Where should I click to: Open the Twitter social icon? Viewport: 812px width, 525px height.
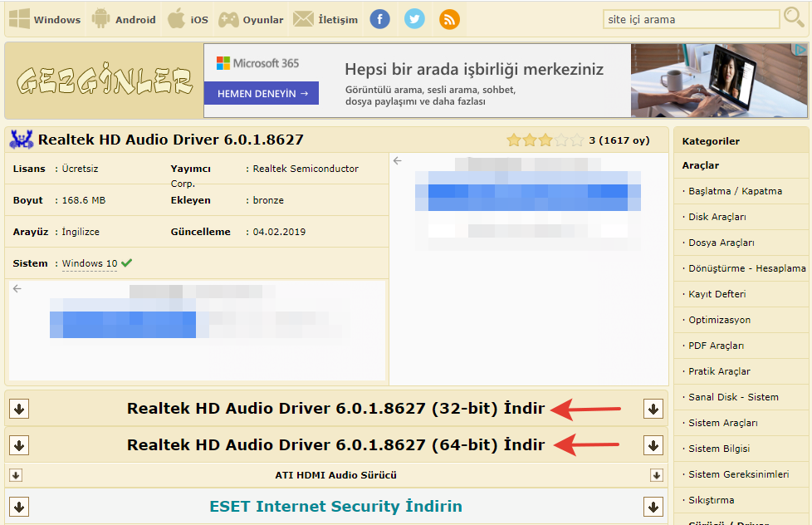point(414,19)
